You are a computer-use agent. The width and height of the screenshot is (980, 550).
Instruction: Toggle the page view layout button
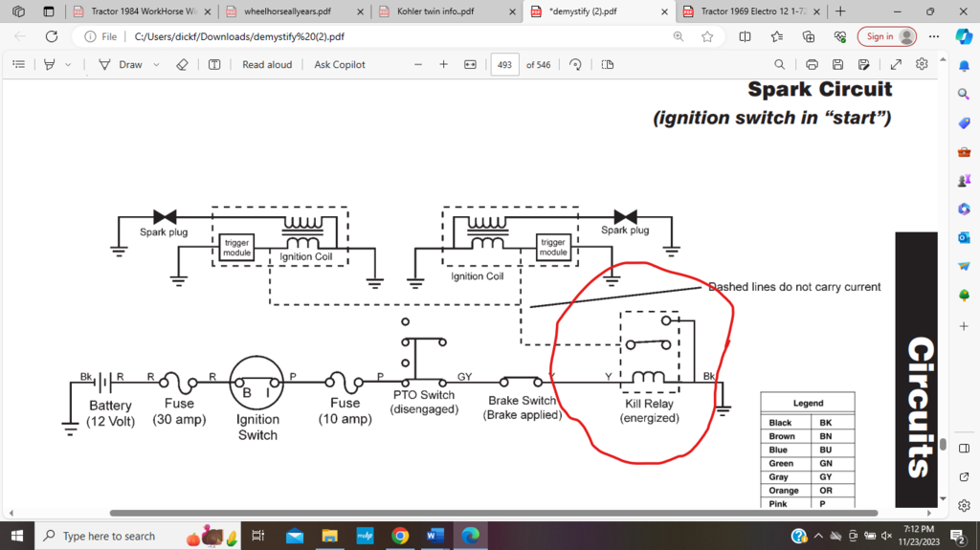click(x=608, y=65)
